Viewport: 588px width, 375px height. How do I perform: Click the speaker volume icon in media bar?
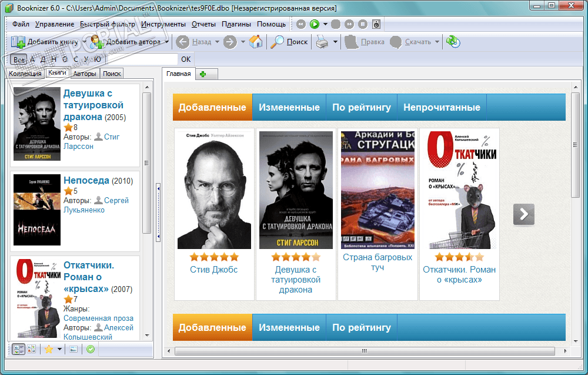[x=376, y=24]
